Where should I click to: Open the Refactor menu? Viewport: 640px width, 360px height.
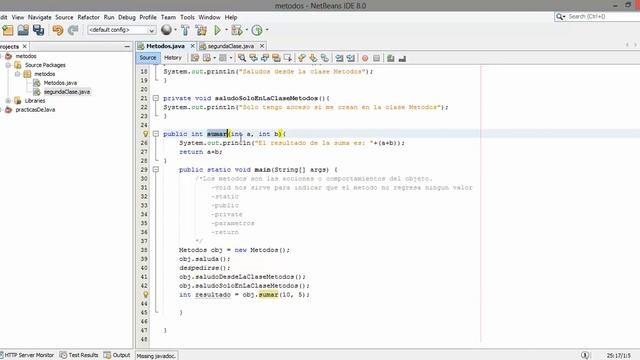(x=89, y=17)
